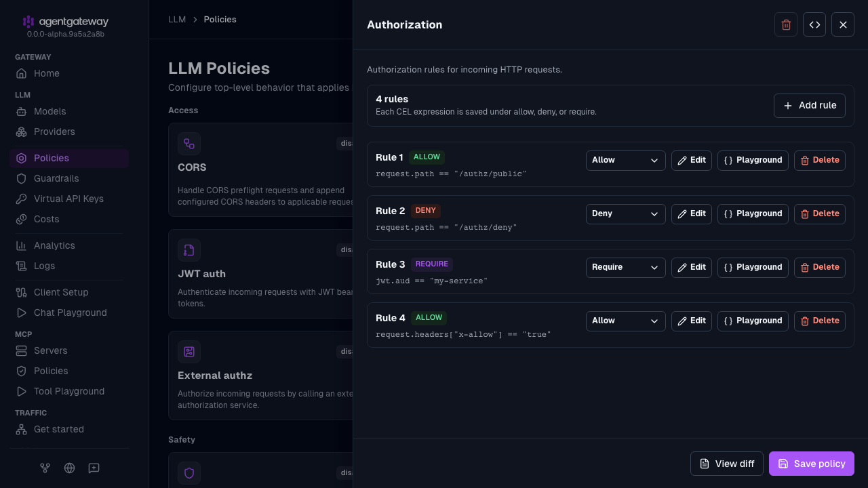Screen dimensions: 868x488
Task: Delete Rule 4
Action: point(820,321)
